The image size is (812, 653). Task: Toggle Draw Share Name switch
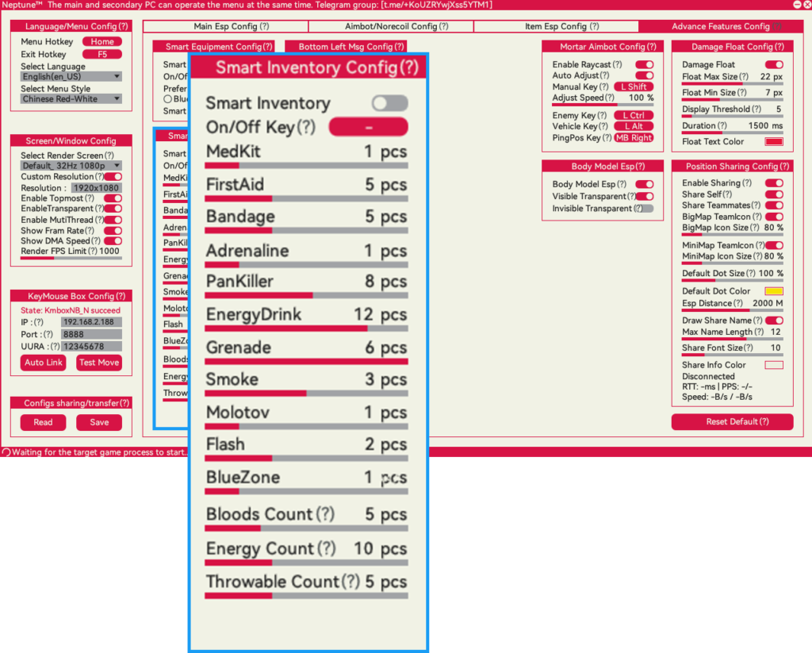click(x=774, y=321)
